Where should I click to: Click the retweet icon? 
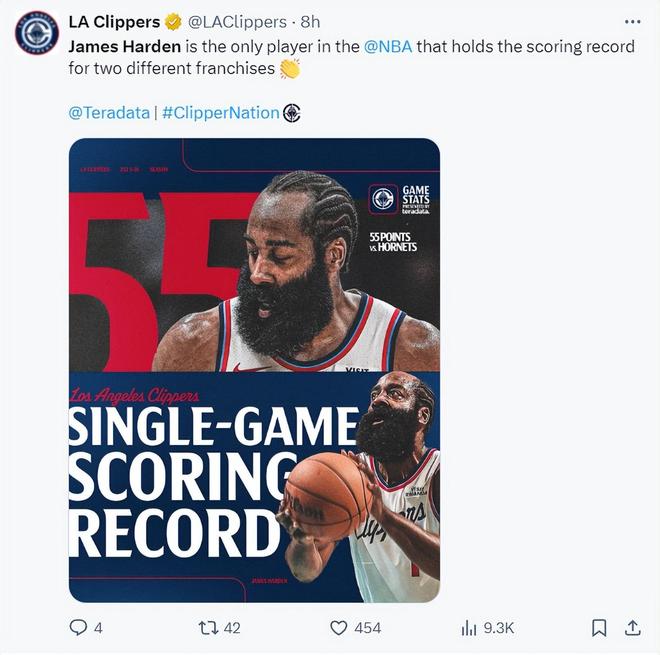[x=208, y=628]
